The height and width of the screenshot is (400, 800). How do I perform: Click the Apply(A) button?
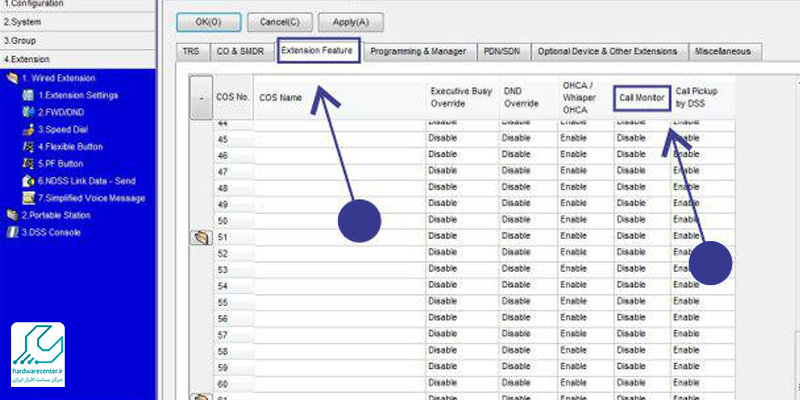[x=349, y=20]
